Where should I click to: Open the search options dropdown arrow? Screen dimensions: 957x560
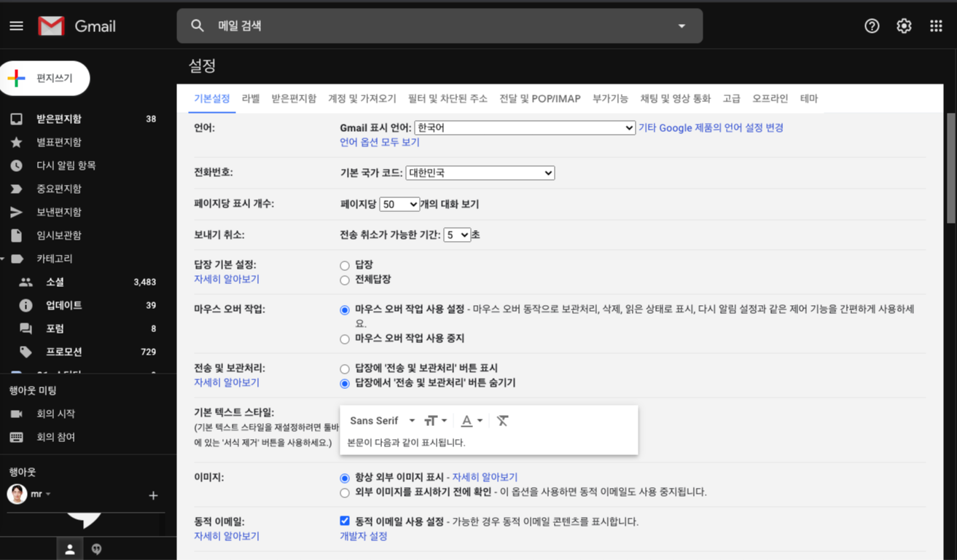[x=681, y=25]
